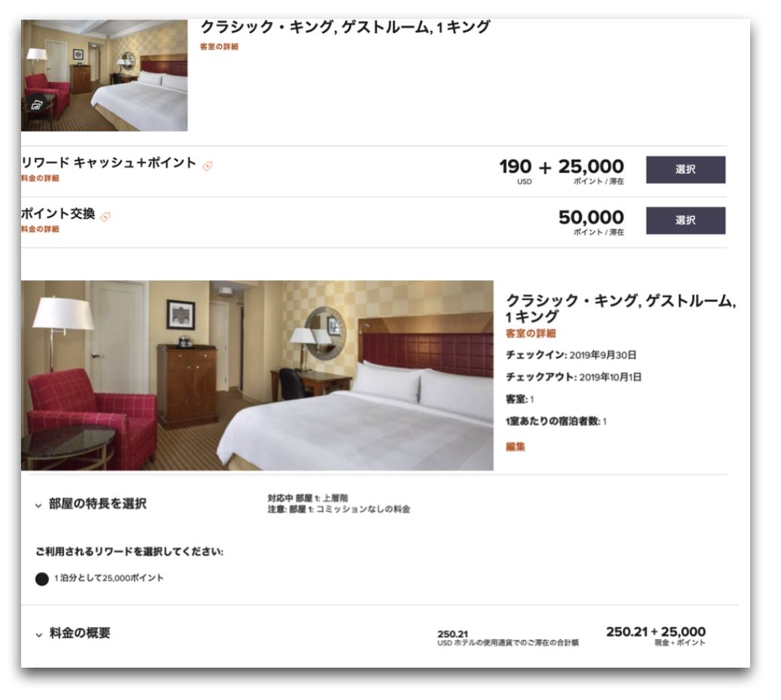Select the 190 USD + 25,000 points rate

685,169
